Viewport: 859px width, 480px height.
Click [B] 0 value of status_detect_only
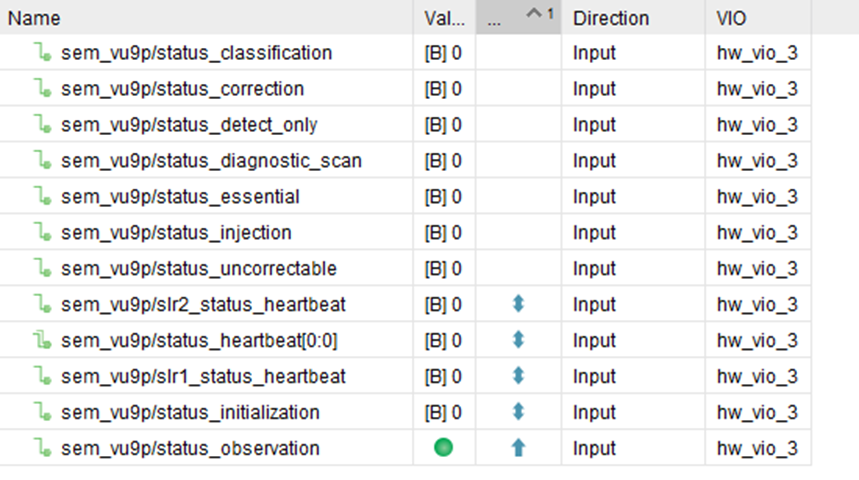pyautogui.click(x=443, y=125)
